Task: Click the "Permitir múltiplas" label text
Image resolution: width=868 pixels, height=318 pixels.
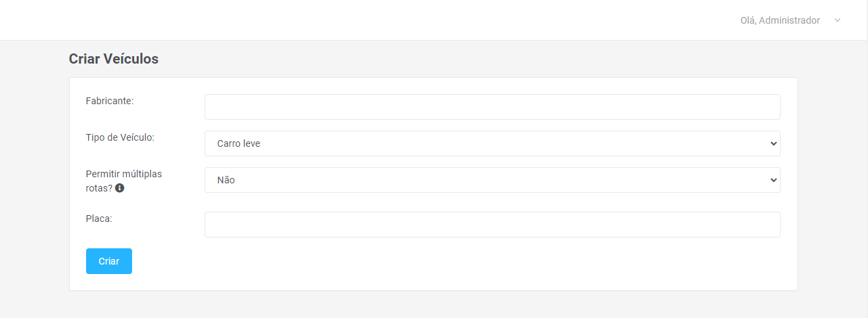Action: click(124, 174)
